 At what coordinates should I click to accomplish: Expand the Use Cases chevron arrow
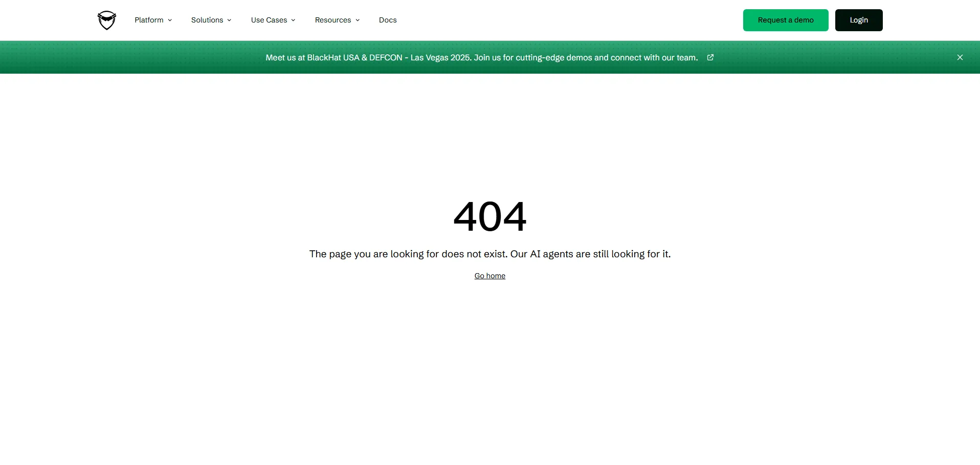(293, 20)
